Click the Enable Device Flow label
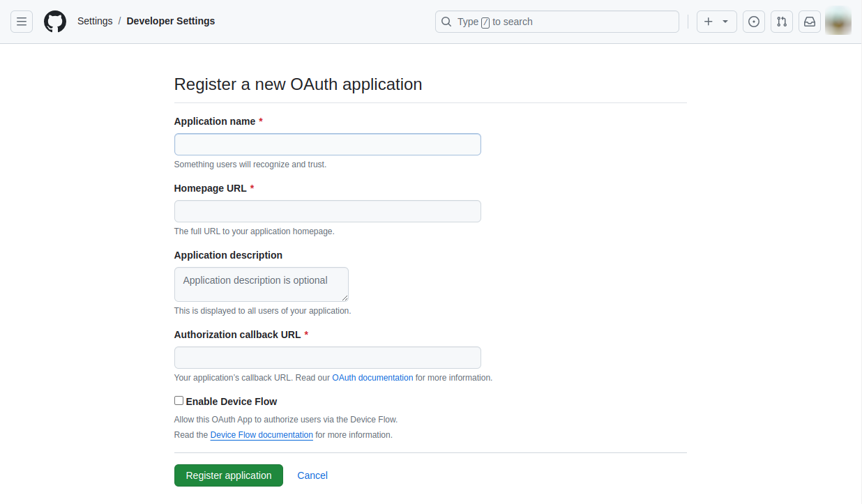Image resolution: width=862 pixels, height=504 pixels. 232,402
